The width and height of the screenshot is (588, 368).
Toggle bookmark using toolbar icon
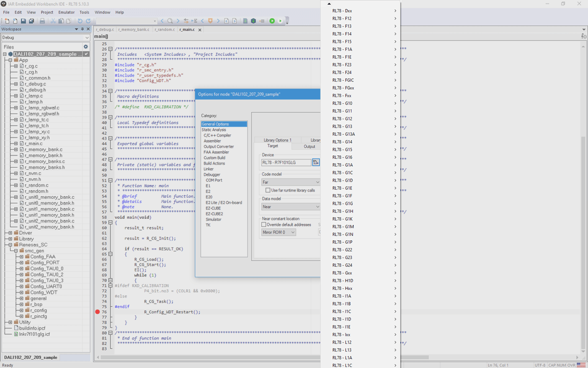[210, 21]
